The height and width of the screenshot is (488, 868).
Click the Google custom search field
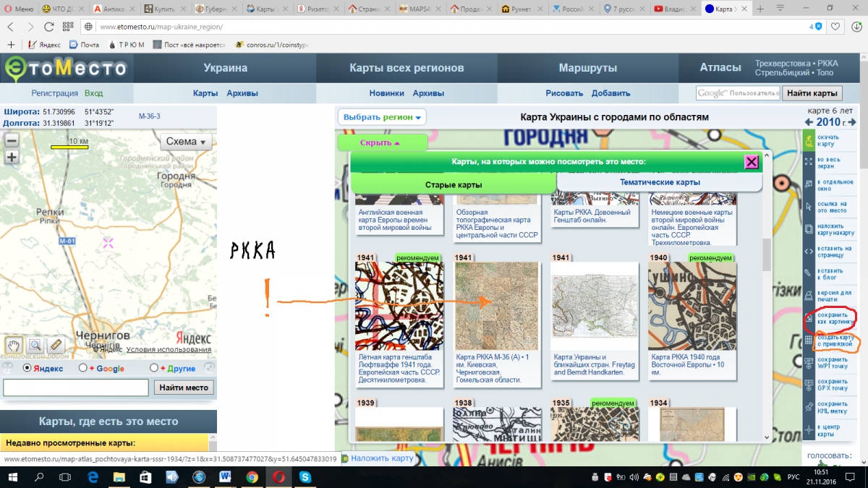tap(738, 93)
